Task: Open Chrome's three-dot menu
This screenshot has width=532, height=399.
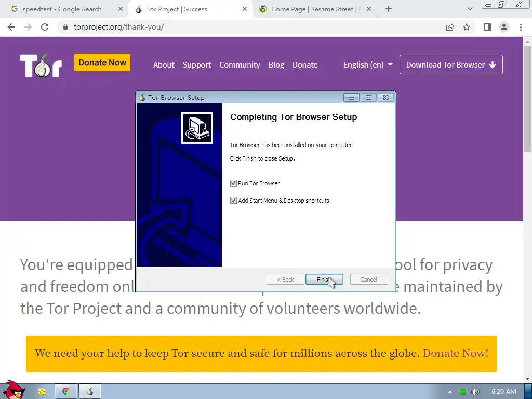Action: pos(521,27)
